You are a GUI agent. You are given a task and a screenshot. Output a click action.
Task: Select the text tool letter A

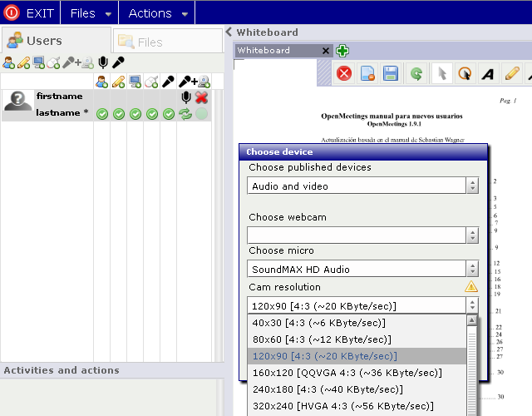(x=489, y=74)
